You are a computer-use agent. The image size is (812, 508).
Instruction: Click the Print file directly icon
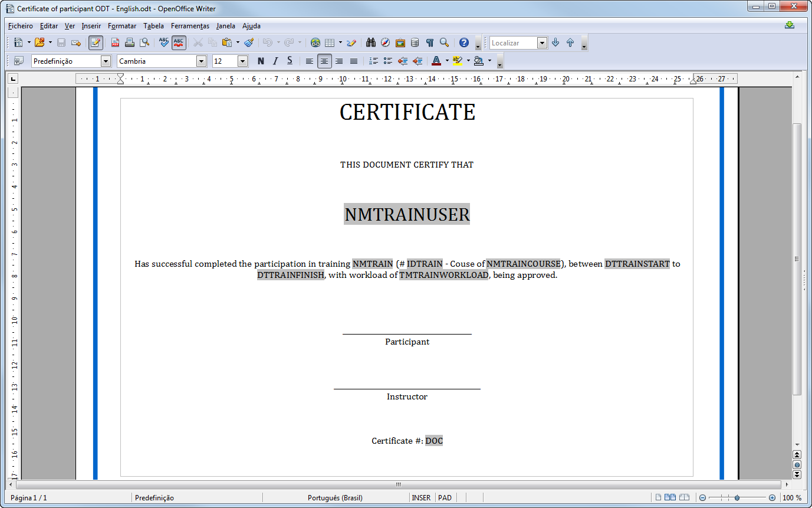pos(130,42)
